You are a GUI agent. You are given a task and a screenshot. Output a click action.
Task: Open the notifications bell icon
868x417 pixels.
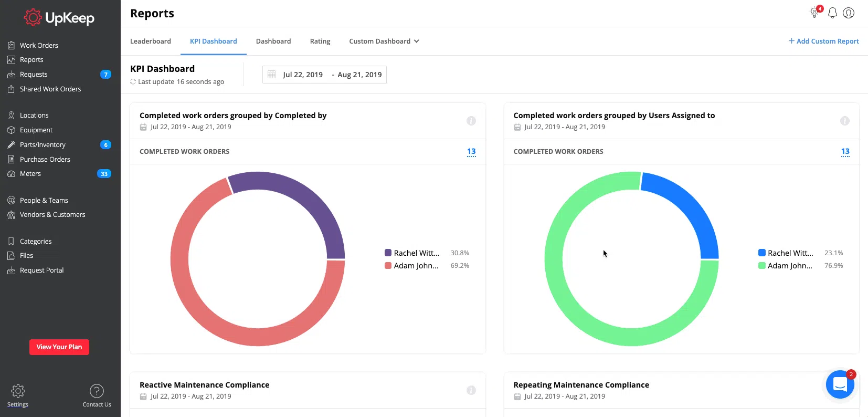[832, 13]
